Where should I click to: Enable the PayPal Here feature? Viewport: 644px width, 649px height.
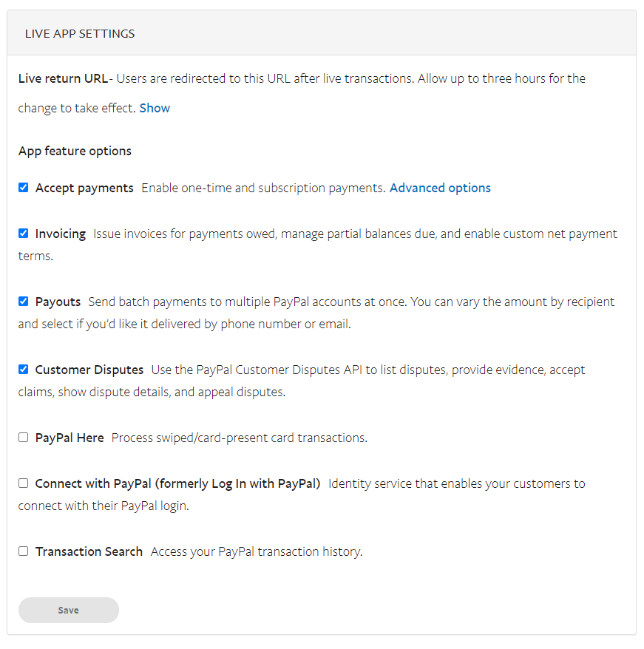23,438
